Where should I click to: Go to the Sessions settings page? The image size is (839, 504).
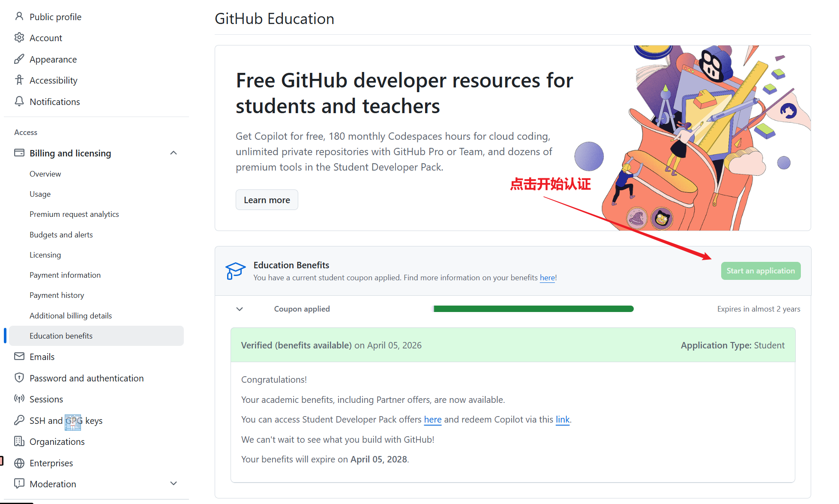46,399
